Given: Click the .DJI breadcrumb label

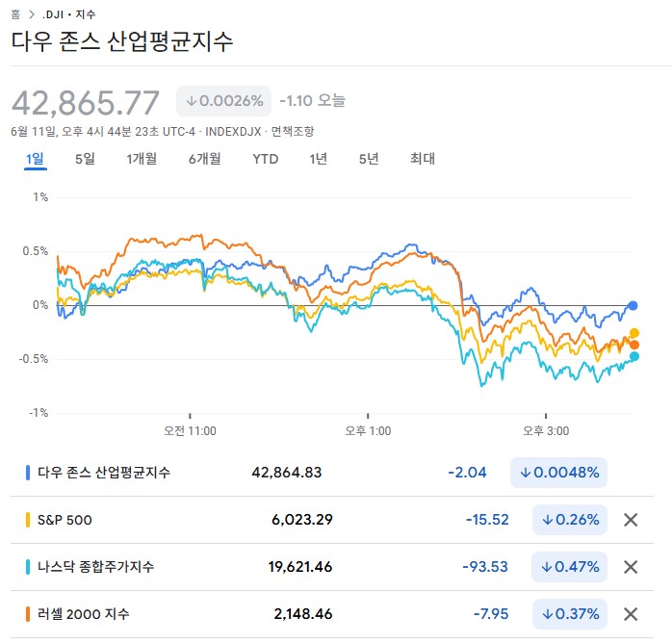Looking at the screenshot, I should click(53, 14).
